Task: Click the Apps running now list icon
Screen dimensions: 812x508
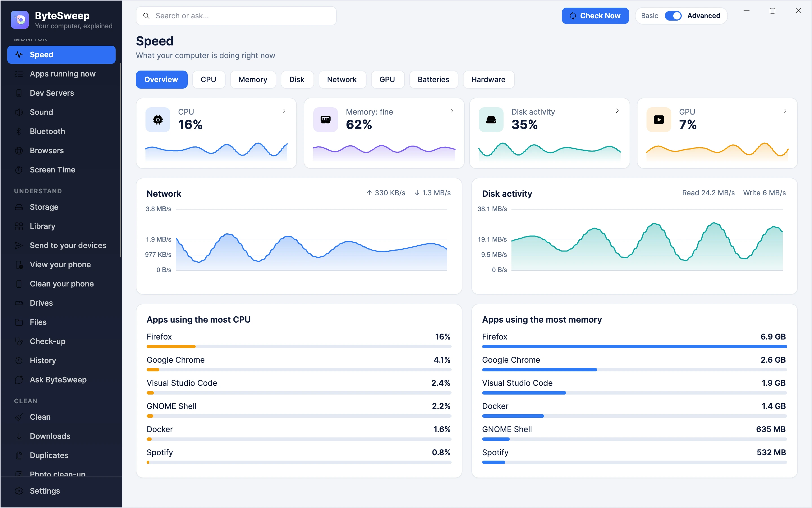Action: pos(19,74)
